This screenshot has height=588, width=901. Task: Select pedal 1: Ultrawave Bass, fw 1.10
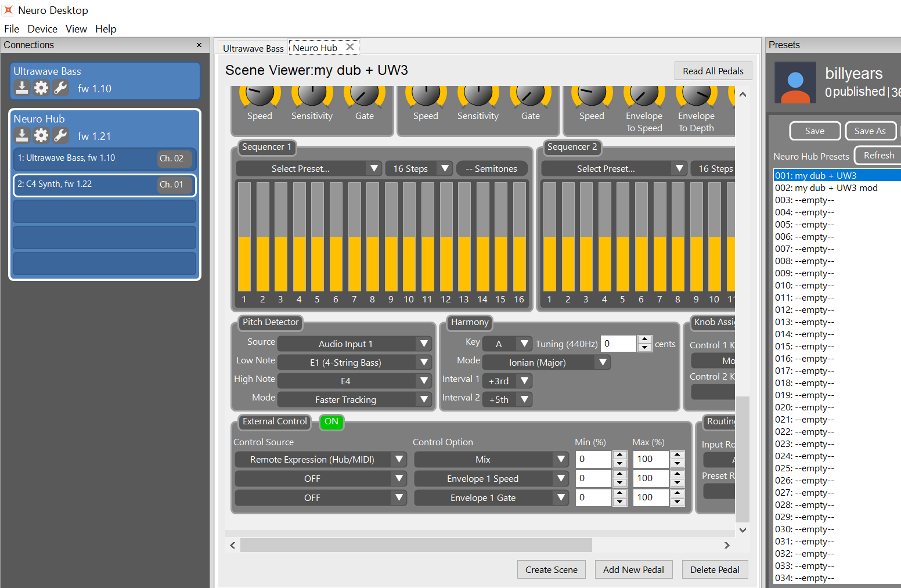104,158
